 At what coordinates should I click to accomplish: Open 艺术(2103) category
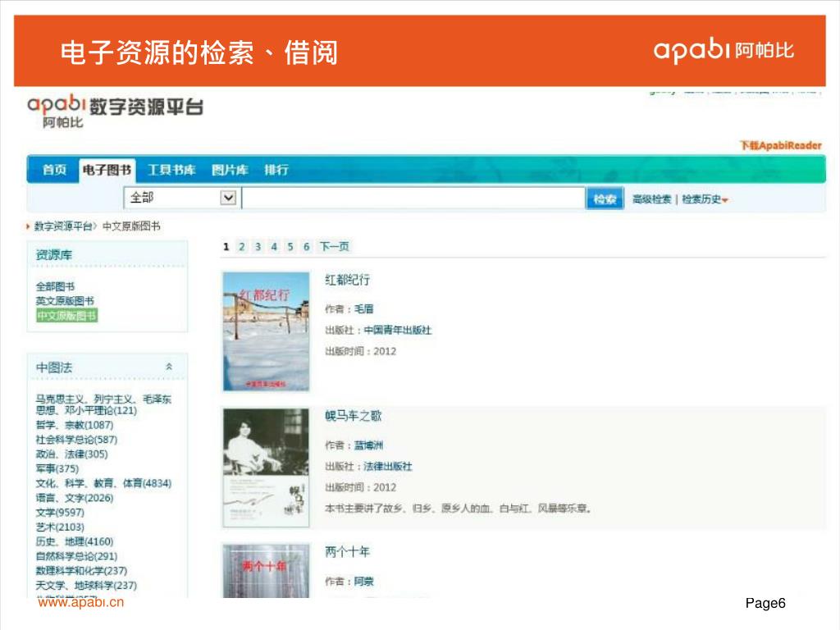point(59,527)
